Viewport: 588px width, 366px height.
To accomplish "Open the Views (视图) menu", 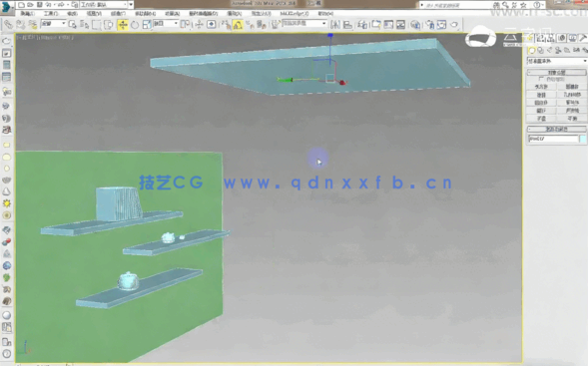I will [94, 14].
